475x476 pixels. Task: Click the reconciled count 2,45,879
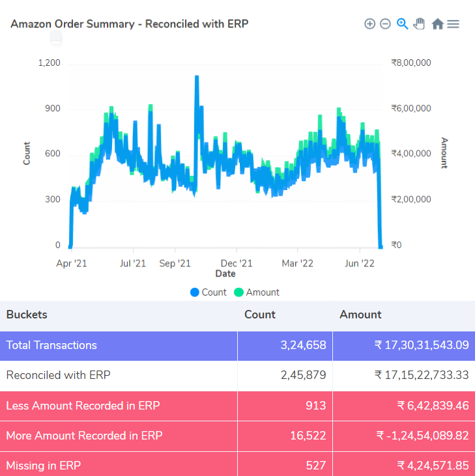tap(303, 376)
